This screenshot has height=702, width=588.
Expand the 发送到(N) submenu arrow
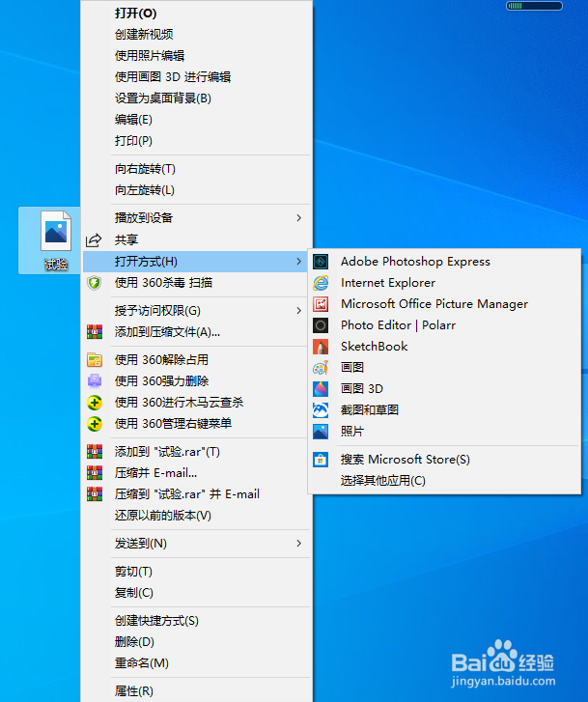[298, 544]
